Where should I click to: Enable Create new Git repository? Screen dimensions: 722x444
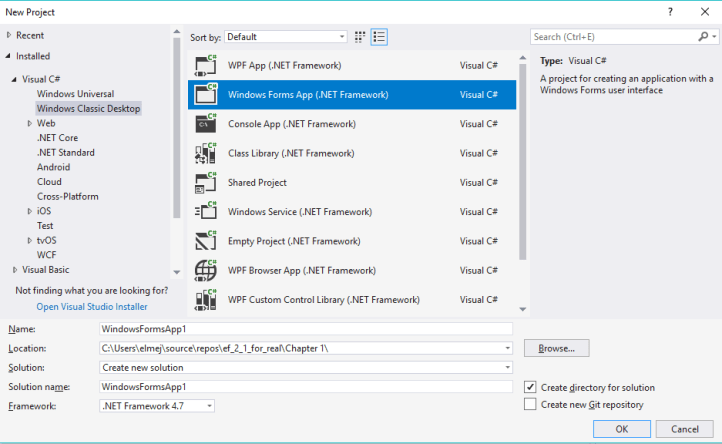tap(530, 405)
